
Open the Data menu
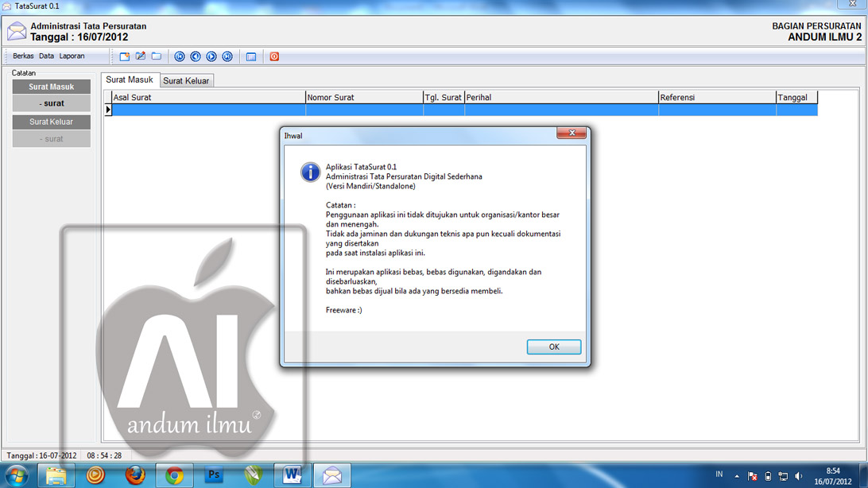pos(46,56)
